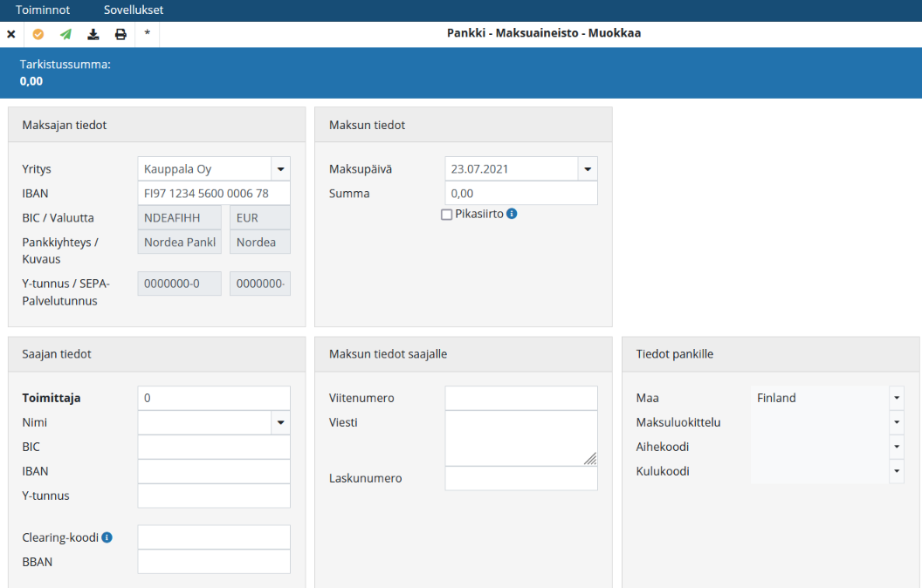Click the green paper plane send icon
This screenshot has height=588, width=922.
[x=65, y=34]
